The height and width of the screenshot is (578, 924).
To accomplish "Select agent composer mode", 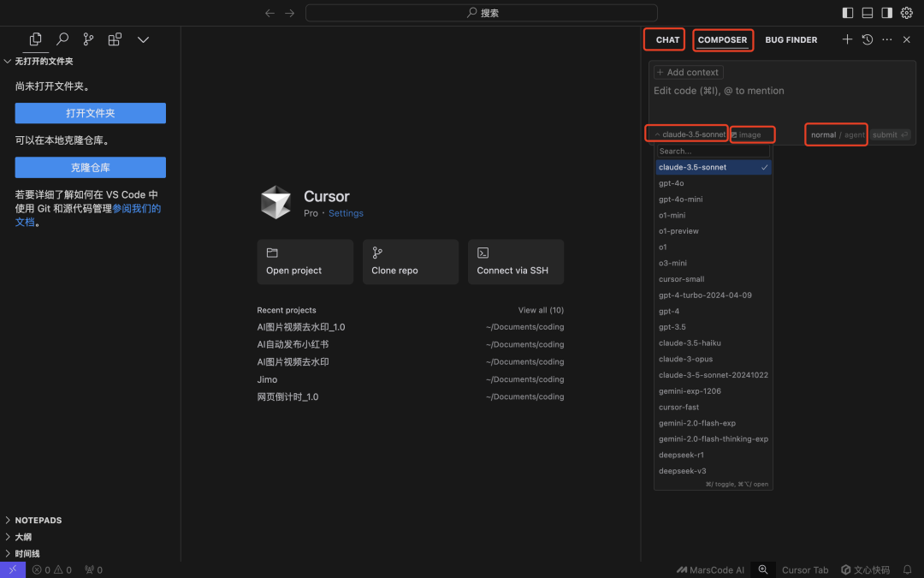I will click(x=855, y=135).
